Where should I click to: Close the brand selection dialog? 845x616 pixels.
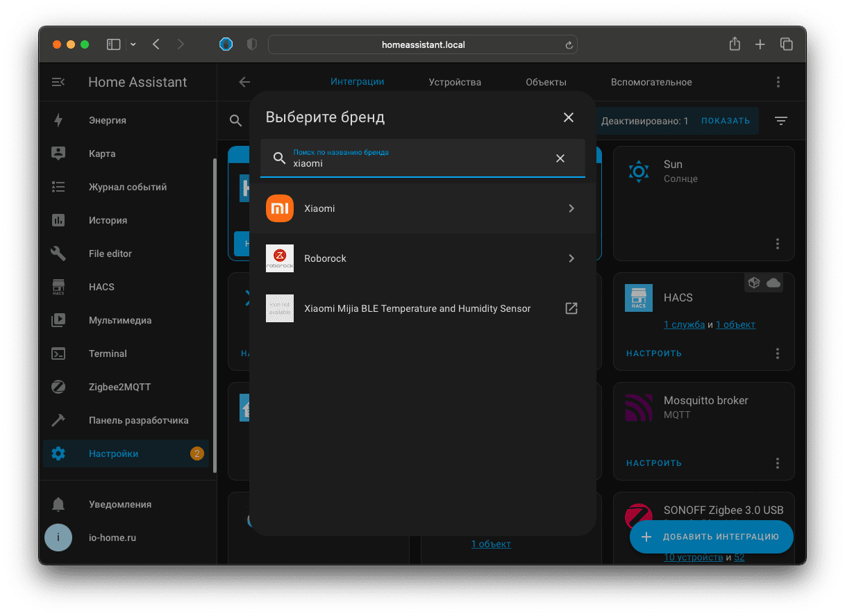click(568, 117)
